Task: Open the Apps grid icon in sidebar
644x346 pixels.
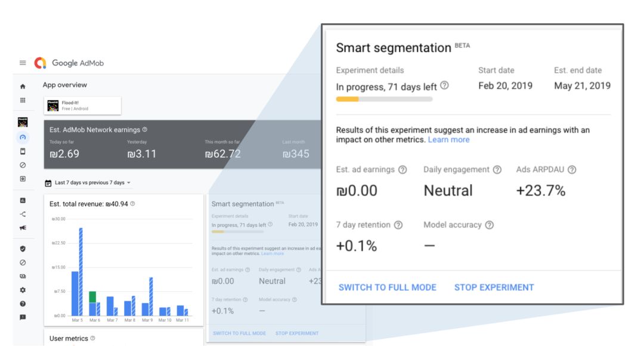Action: [x=23, y=100]
